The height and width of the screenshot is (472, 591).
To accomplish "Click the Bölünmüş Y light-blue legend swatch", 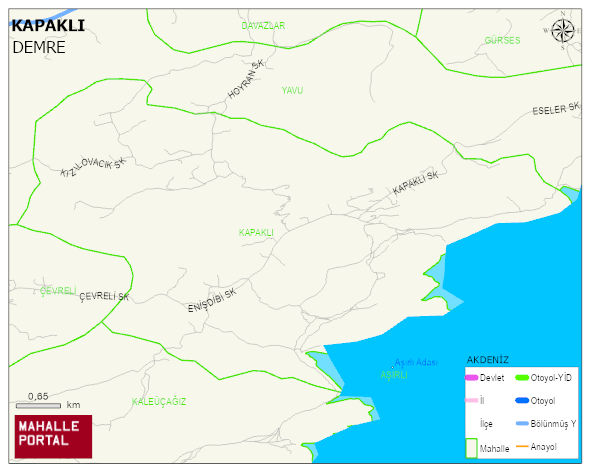I will [x=522, y=423].
